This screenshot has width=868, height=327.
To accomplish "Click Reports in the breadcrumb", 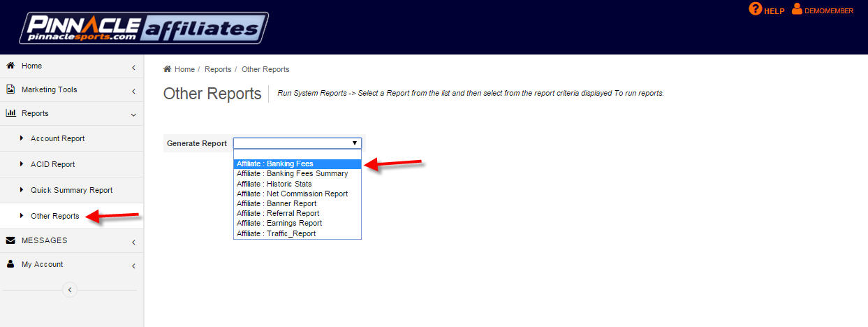I will pos(218,69).
